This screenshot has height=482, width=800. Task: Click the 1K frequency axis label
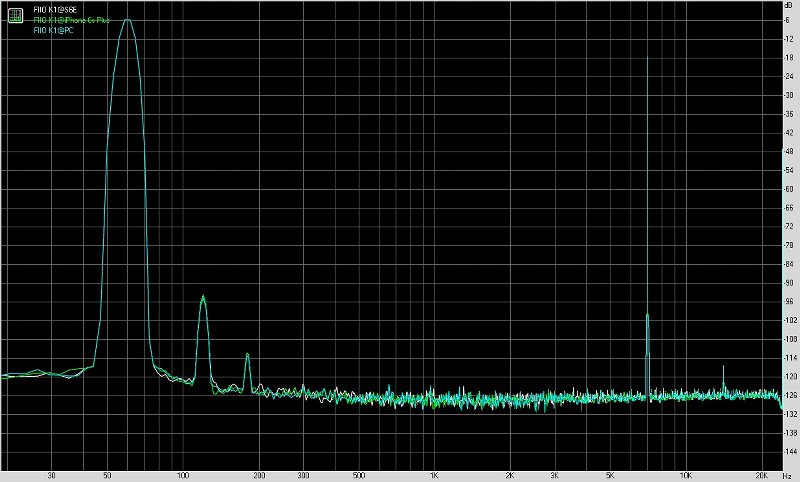(433, 476)
